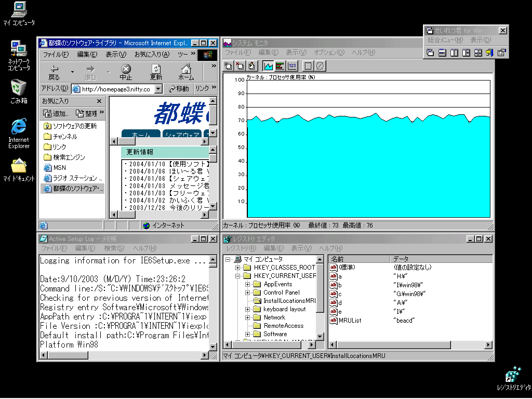Click the 戻る back button in Internet Explorer
Screen dimensions: 532x399
(54, 73)
